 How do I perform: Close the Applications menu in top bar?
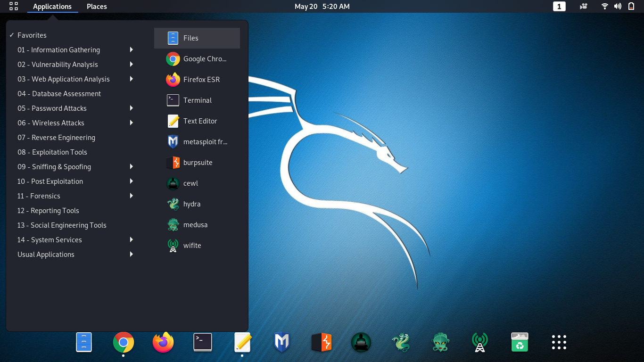[x=52, y=7]
